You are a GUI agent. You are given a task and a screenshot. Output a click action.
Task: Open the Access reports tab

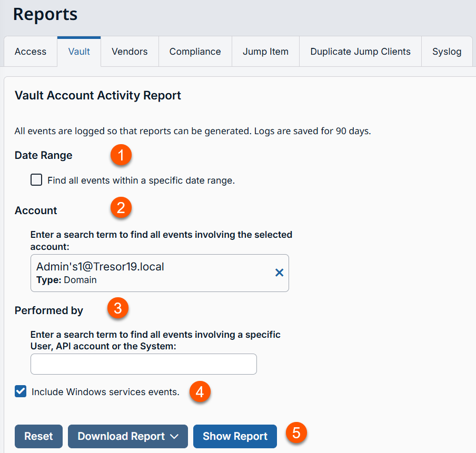(31, 52)
